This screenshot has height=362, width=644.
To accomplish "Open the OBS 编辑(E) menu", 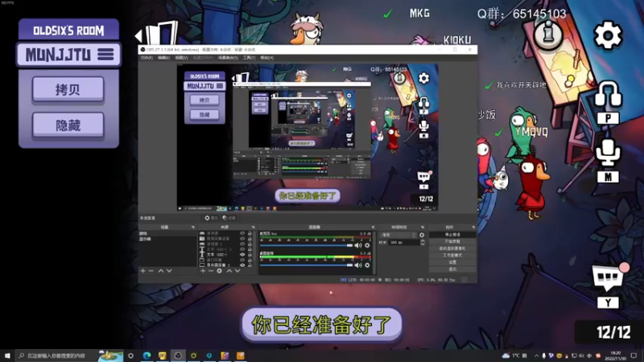I will coord(163,58).
